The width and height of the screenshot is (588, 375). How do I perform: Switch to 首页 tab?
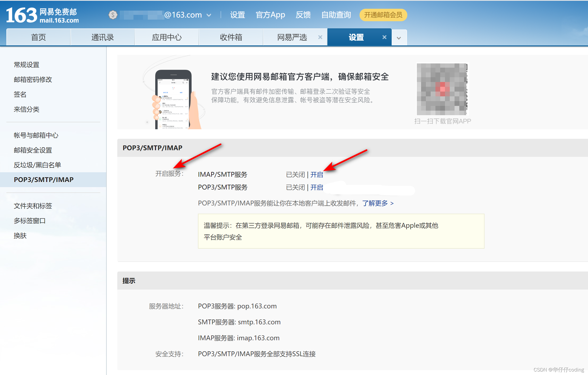click(x=38, y=37)
